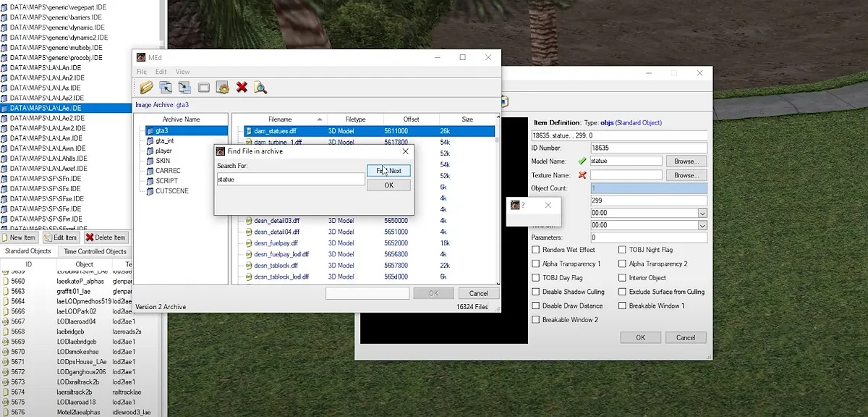Click the third toolbar icon with blue windows
Viewport: 868px width, 417px height.
[184, 88]
